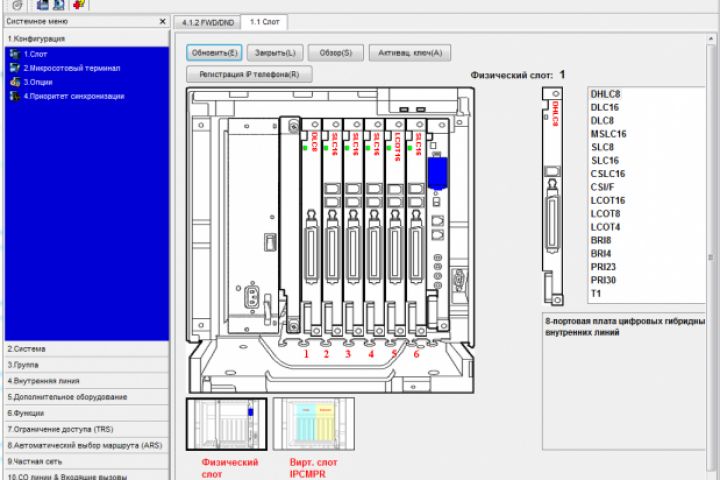Click the Закрыть(L) button
The height and width of the screenshot is (480, 720).
275,53
